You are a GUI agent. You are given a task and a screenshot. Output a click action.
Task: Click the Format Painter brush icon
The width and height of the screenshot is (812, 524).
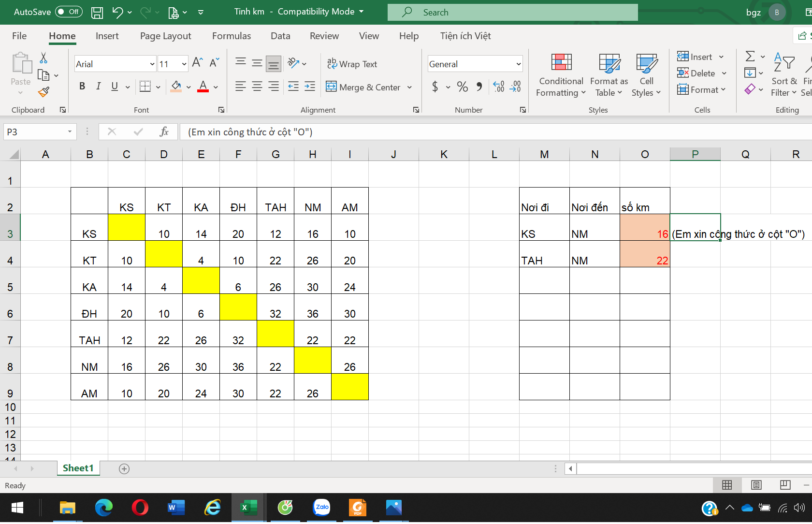[44, 92]
